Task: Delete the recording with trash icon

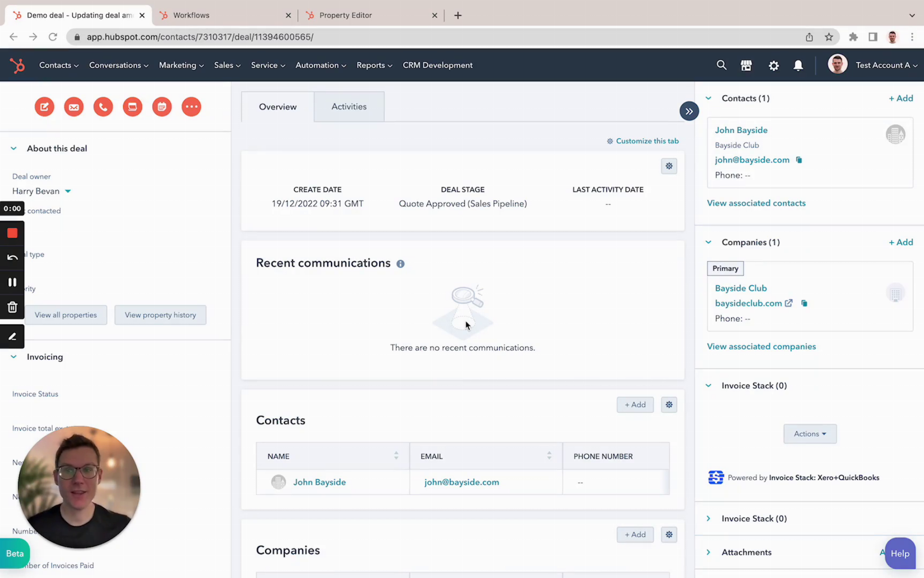Action: (13, 307)
